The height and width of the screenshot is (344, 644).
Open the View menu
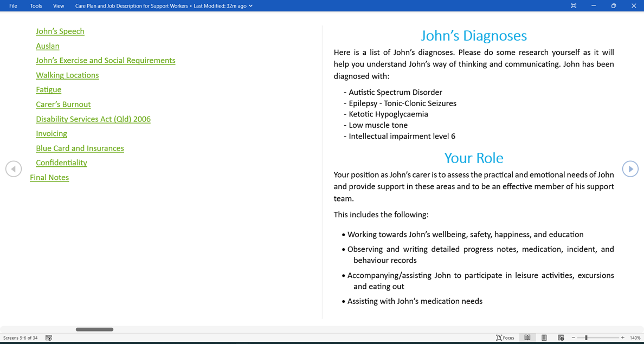pos(58,5)
